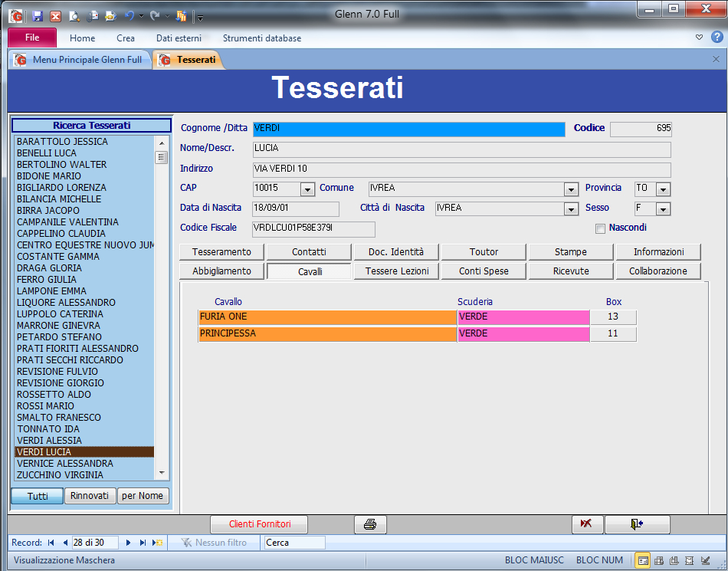Image resolution: width=728 pixels, height=571 pixels.
Task: Click the Glenn application logo icon
Action: click(x=16, y=16)
